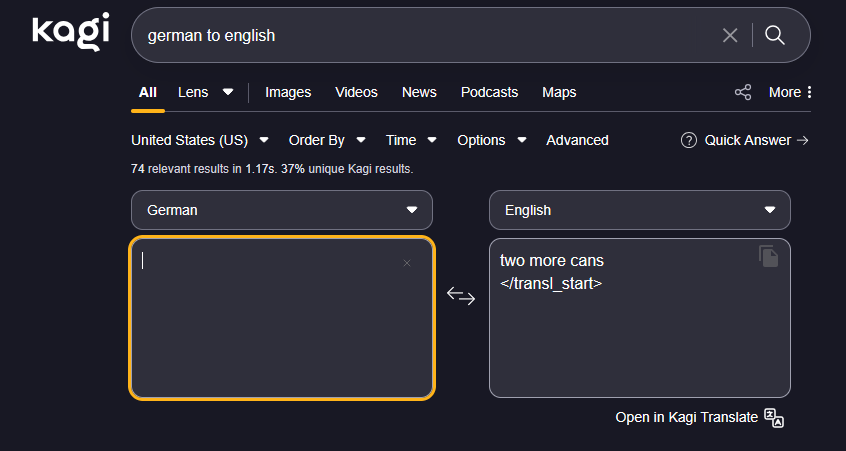Click the Quick Answer question mark icon
The width and height of the screenshot is (846, 451).
click(688, 140)
